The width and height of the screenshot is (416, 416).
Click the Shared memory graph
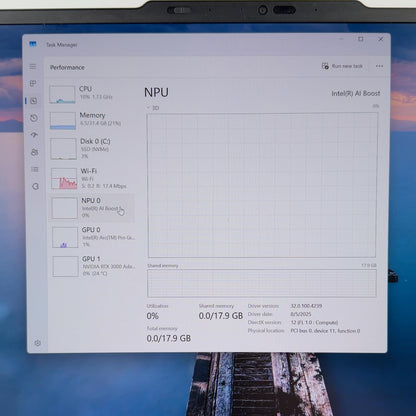tap(262, 283)
